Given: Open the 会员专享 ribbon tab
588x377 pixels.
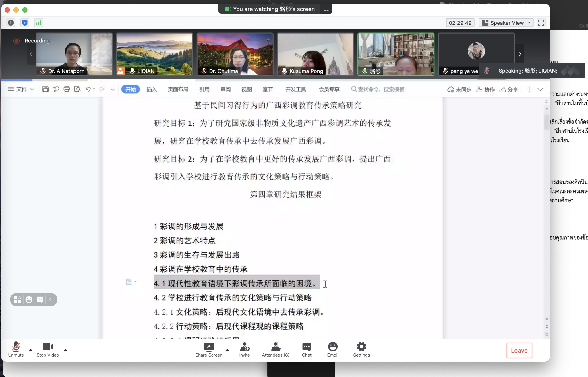Looking at the screenshot, I should (329, 89).
